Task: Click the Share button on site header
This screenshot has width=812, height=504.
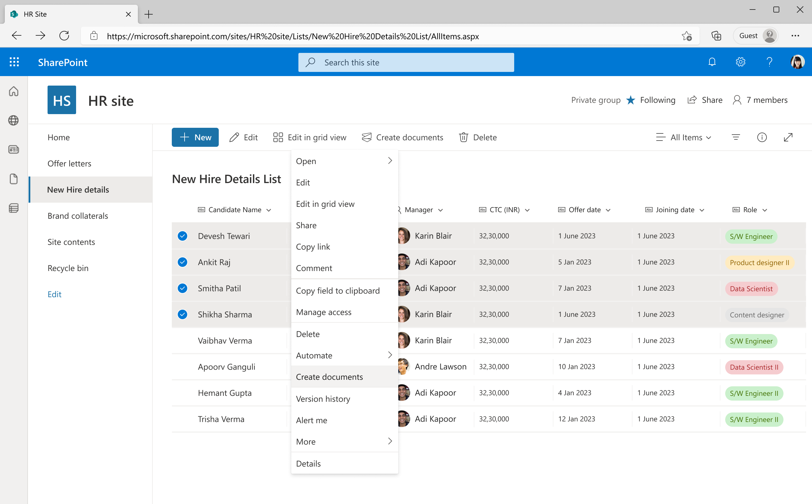Action: pos(705,100)
